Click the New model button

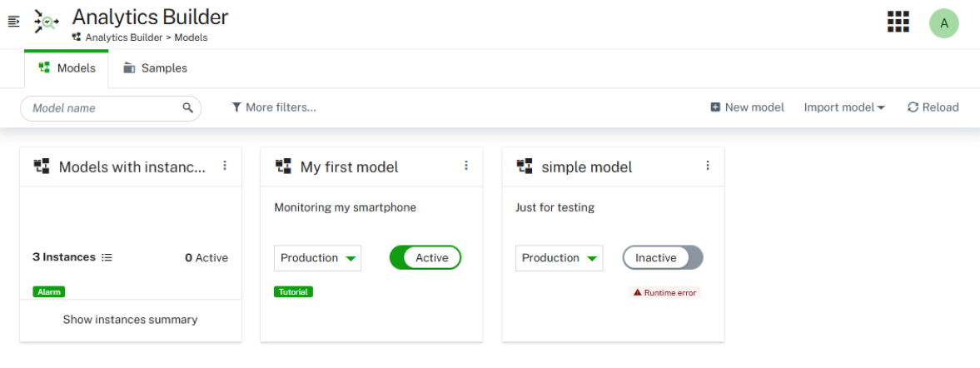748,107
